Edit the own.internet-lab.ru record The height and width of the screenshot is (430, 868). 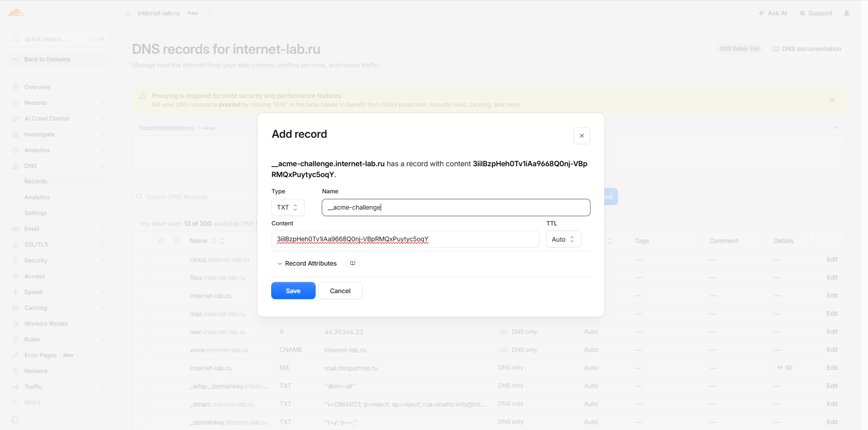pyautogui.click(x=832, y=332)
